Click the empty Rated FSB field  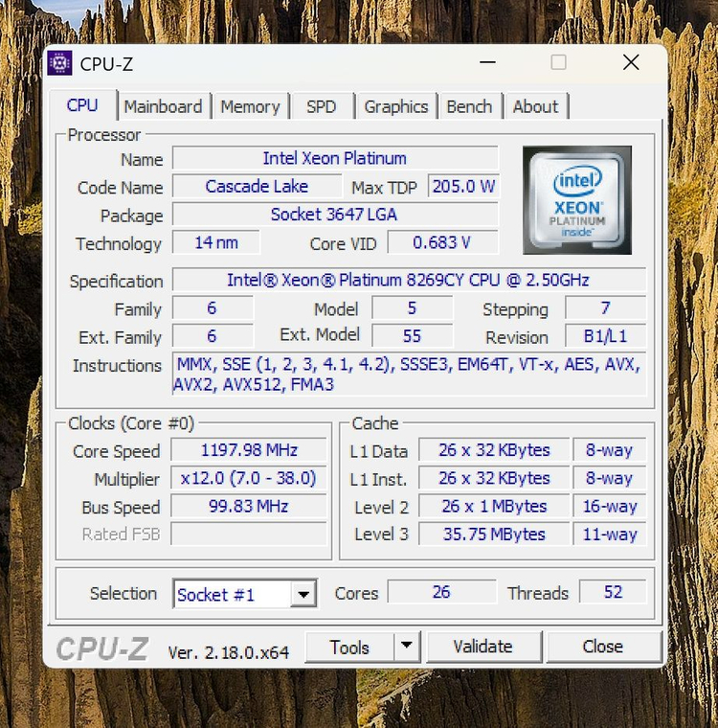point(249,534)
